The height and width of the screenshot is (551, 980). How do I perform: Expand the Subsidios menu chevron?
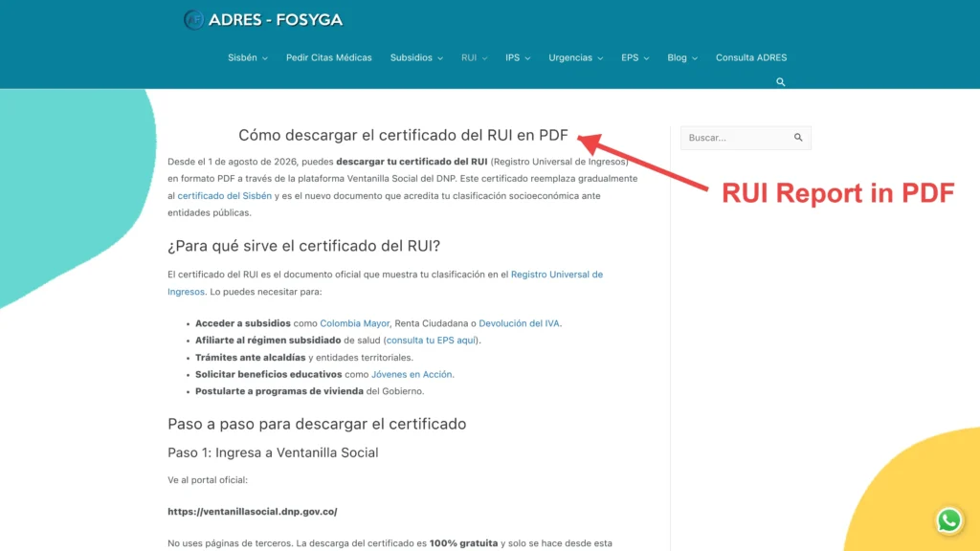pos(440,58)
